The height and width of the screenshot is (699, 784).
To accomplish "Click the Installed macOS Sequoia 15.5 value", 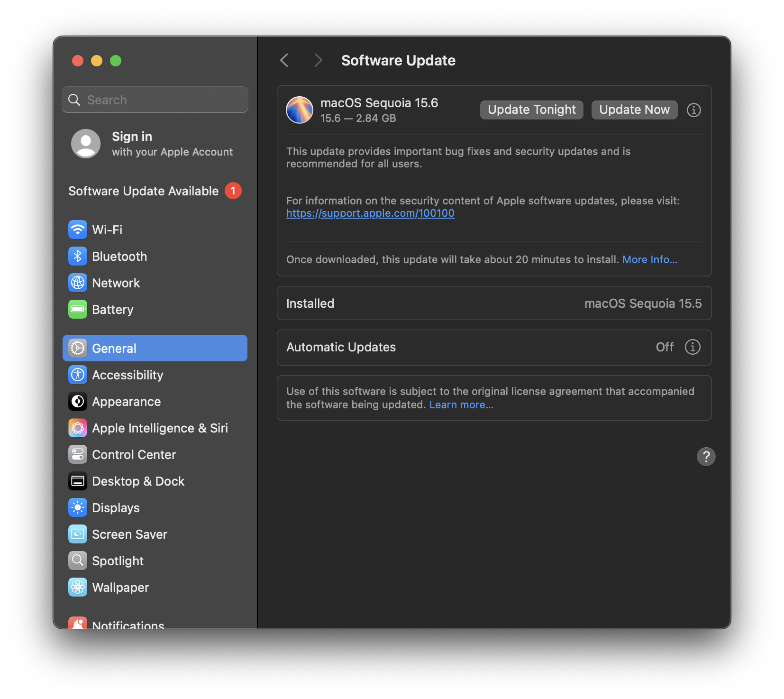I will click(643, 304).
